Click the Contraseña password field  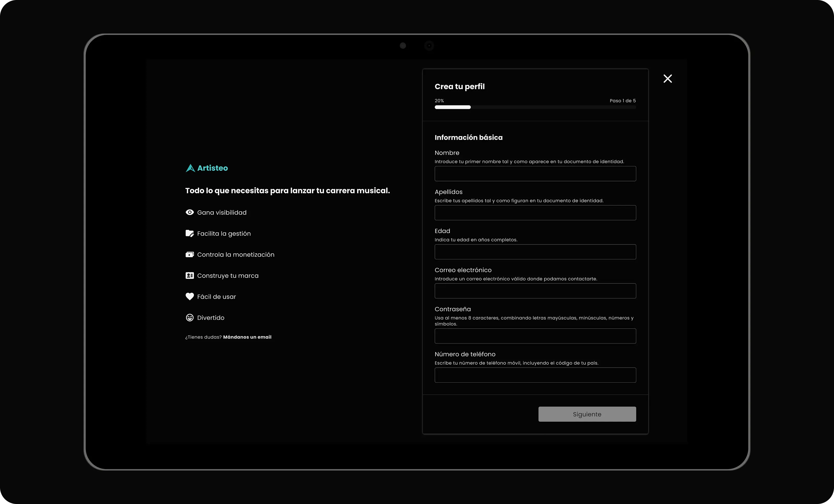point(535,336)
